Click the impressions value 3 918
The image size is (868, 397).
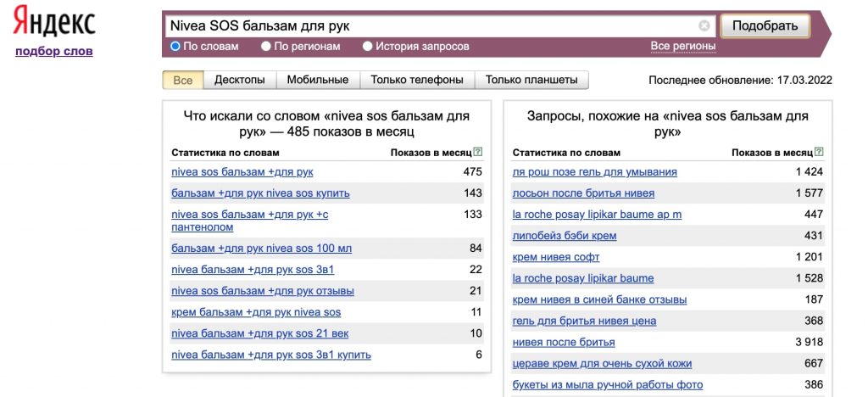point(810,342)
